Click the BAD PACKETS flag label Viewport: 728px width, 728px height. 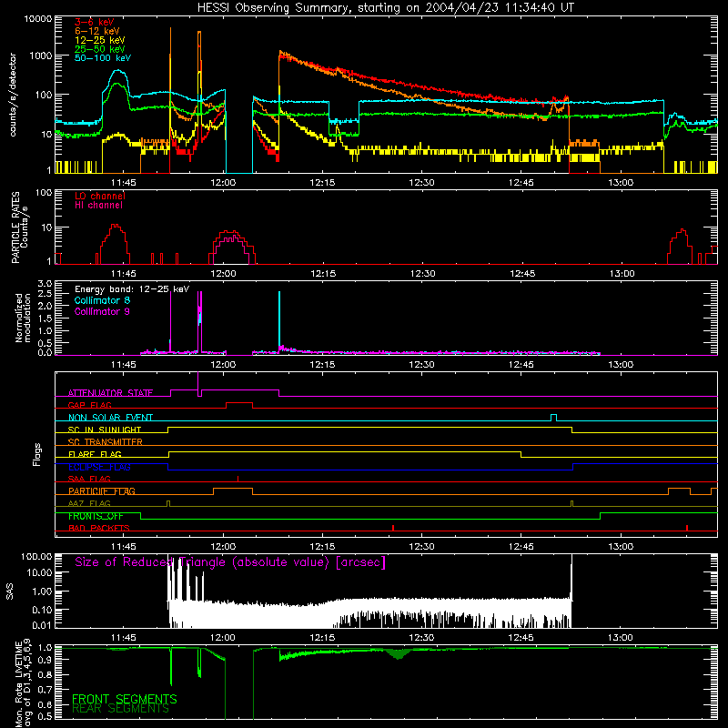point(99,528)
